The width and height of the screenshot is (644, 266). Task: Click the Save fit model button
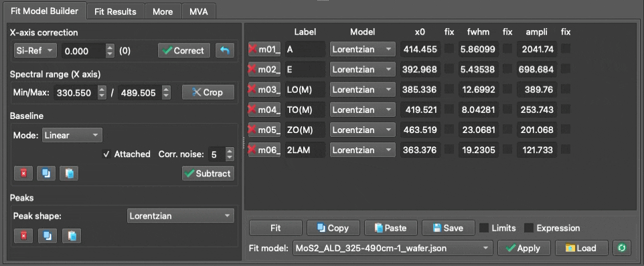point(448,228)
